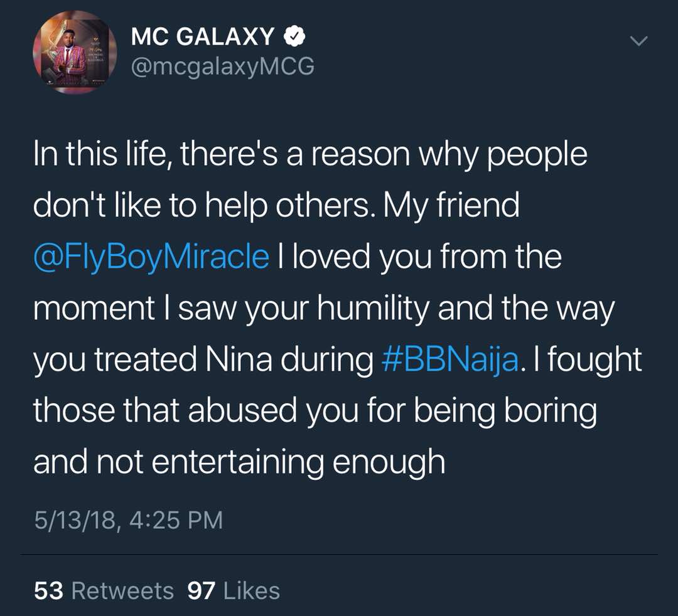View the 97 Likes list

[234, 590]
